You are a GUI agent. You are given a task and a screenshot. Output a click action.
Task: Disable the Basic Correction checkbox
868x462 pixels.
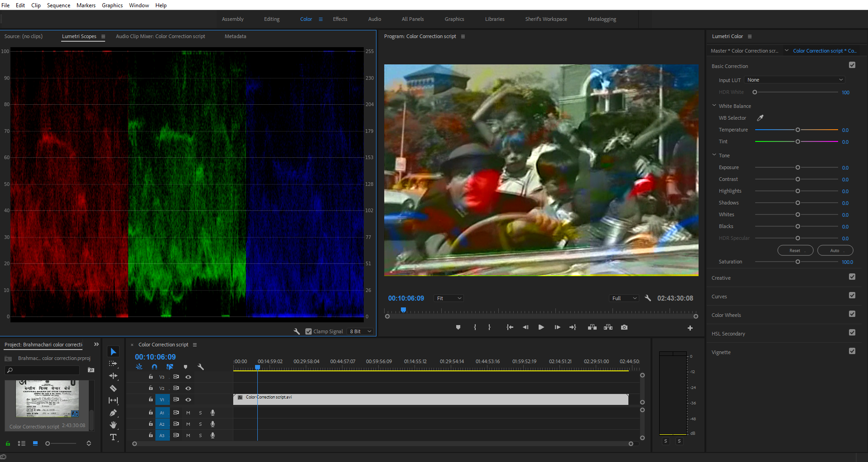(x=852, y=65)
